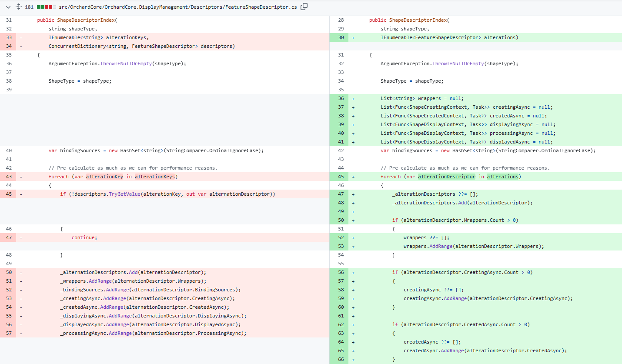The image size is (622, 364).
Task: Click '_creatingAsync.AddRange' removed line
Action: pos(147,298)
